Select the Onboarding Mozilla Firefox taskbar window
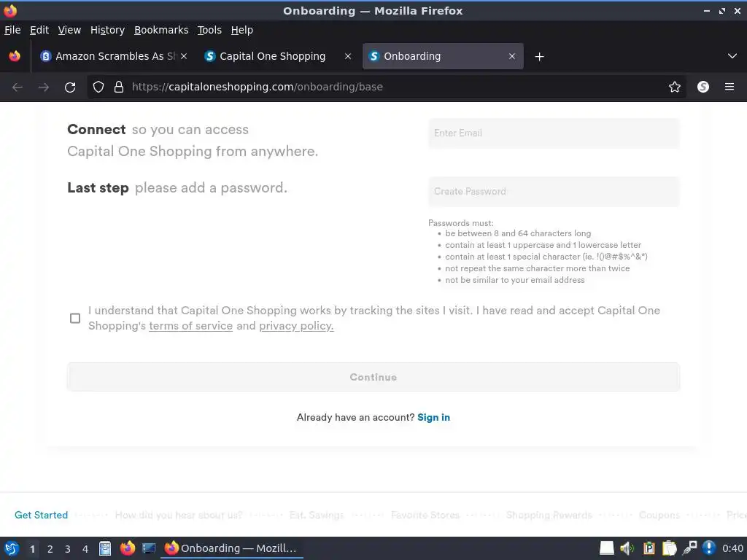 click(x=231, y=548)
